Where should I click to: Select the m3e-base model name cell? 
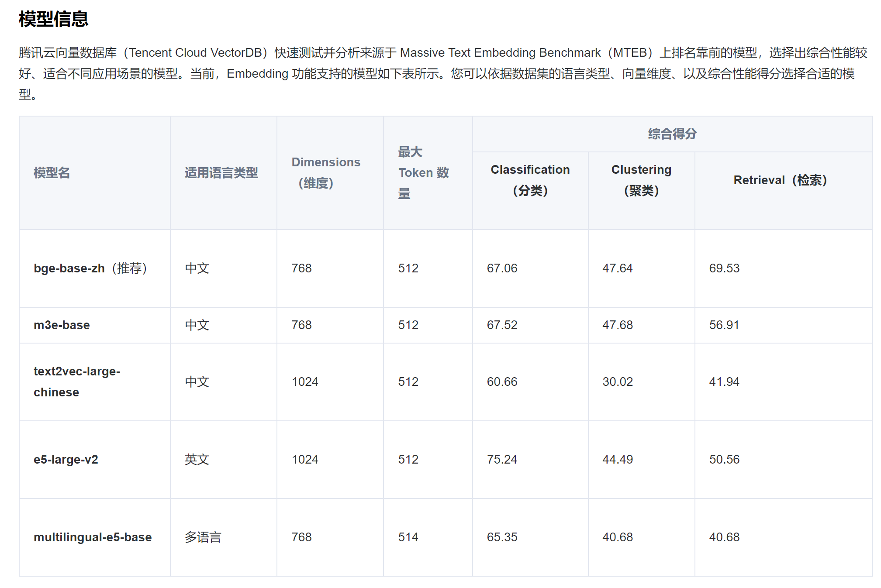pyautogui.click(x=62, y=325)
